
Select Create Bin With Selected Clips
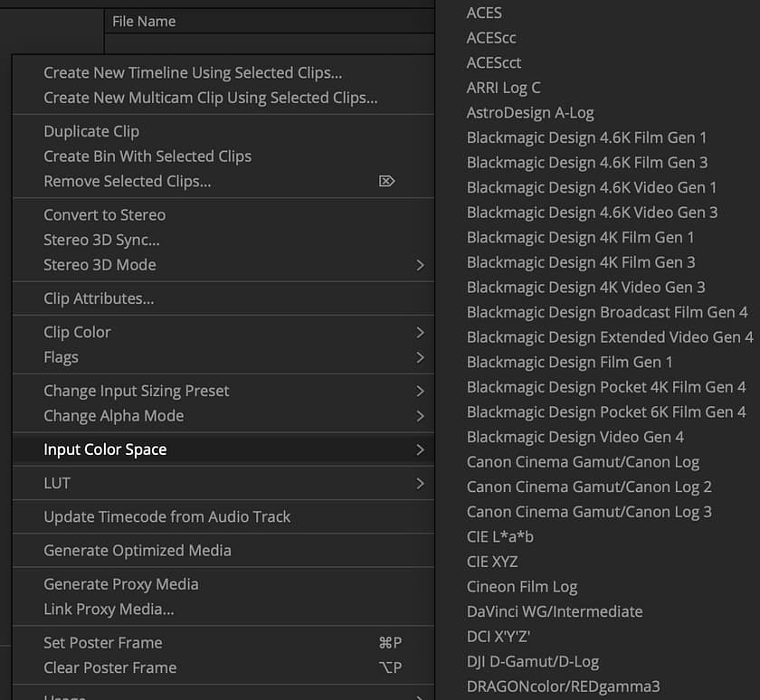coord(147,156)
